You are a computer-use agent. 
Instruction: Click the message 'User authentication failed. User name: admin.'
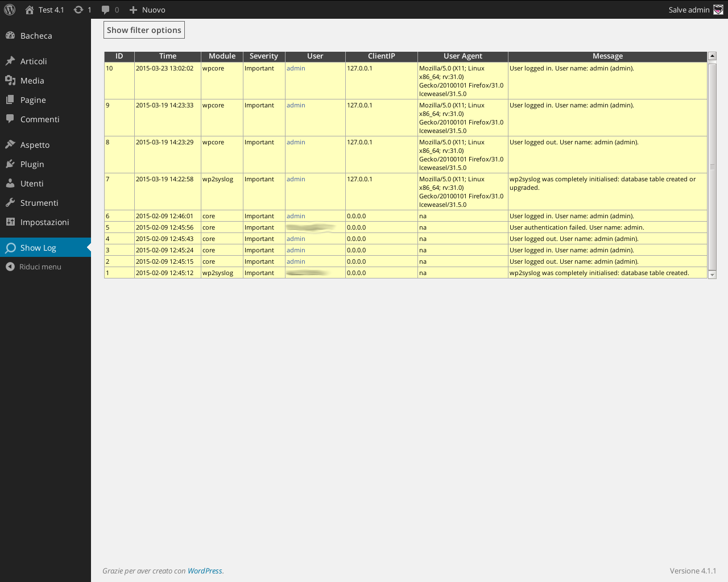[577, 227]
